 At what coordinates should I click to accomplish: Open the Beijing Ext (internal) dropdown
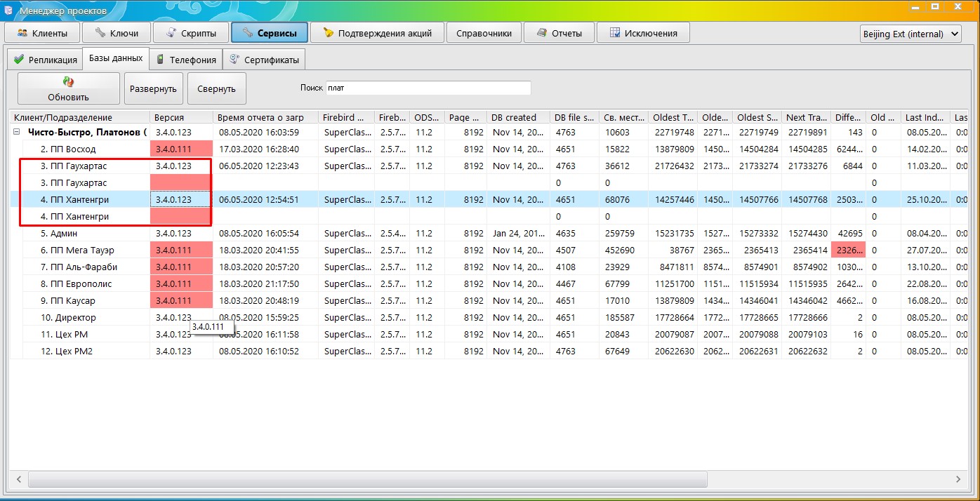[911, 34]
